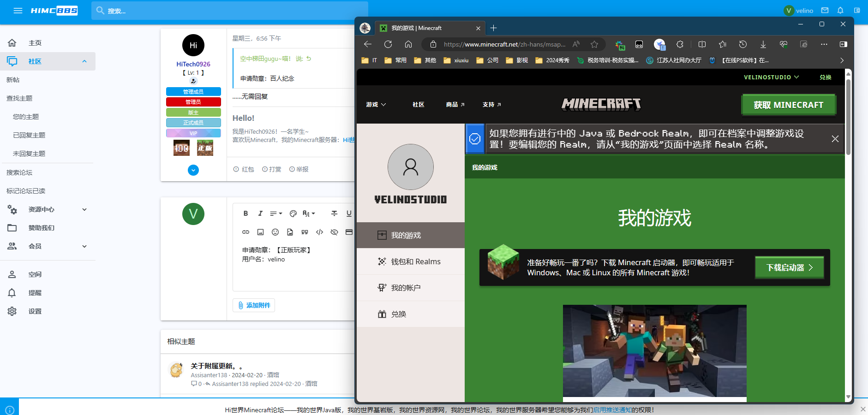Insert a quote block in the reply
This screenshot has height=415, width=868.
pyautogui.click(x=304, y=232)
